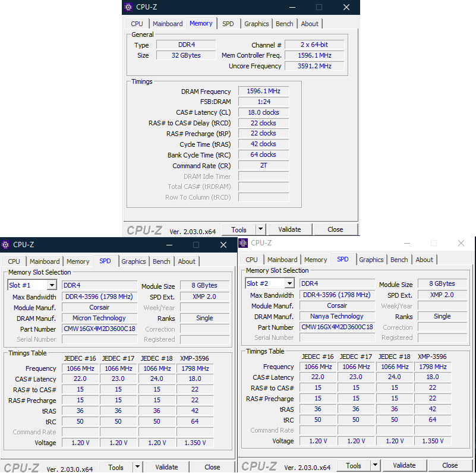Click the XMP-3596 voltage 1.350 V in Slot #1 window
The image size is (476, 473).
(x=195, y=443)
